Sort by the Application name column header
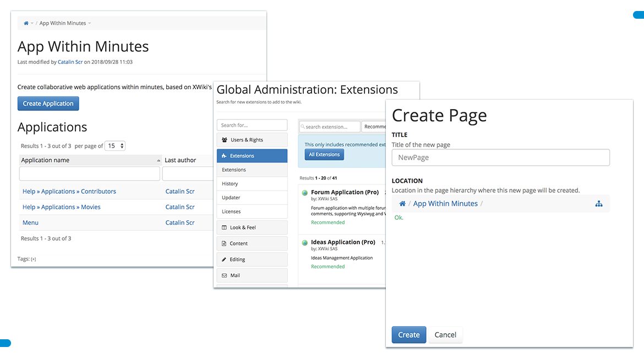The width and height of the screenshot is (644, 358). (45, 160)
